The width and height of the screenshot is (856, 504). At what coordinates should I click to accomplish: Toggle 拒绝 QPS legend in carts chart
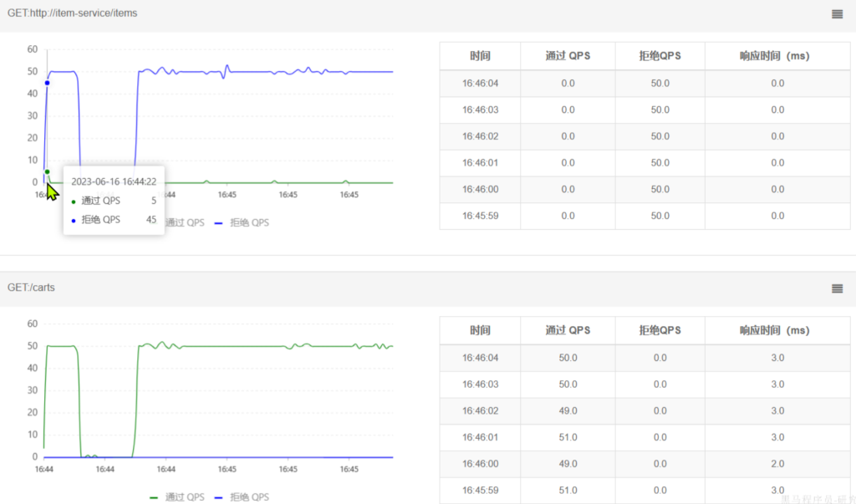coord(242,496)
